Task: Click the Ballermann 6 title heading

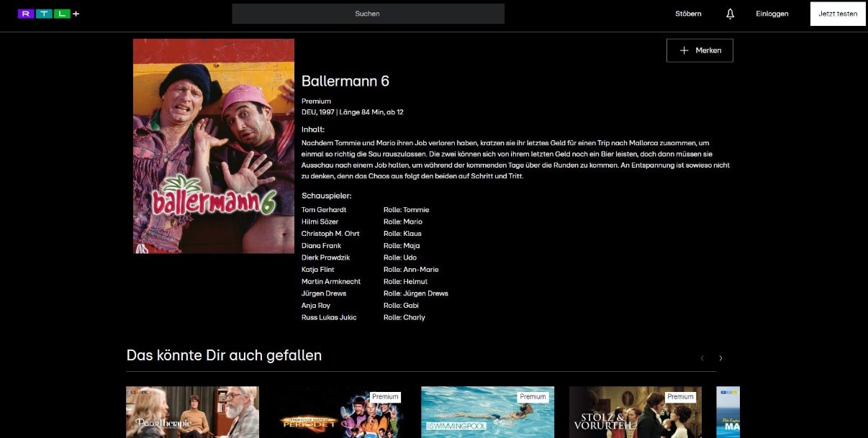Action: [345, 81]
